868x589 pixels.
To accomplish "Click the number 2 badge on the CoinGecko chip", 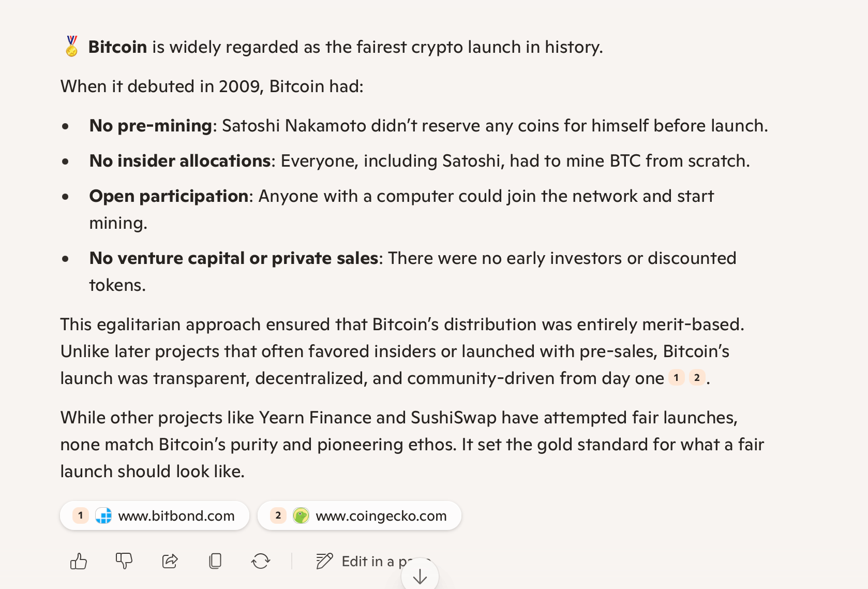I will 277,516.
